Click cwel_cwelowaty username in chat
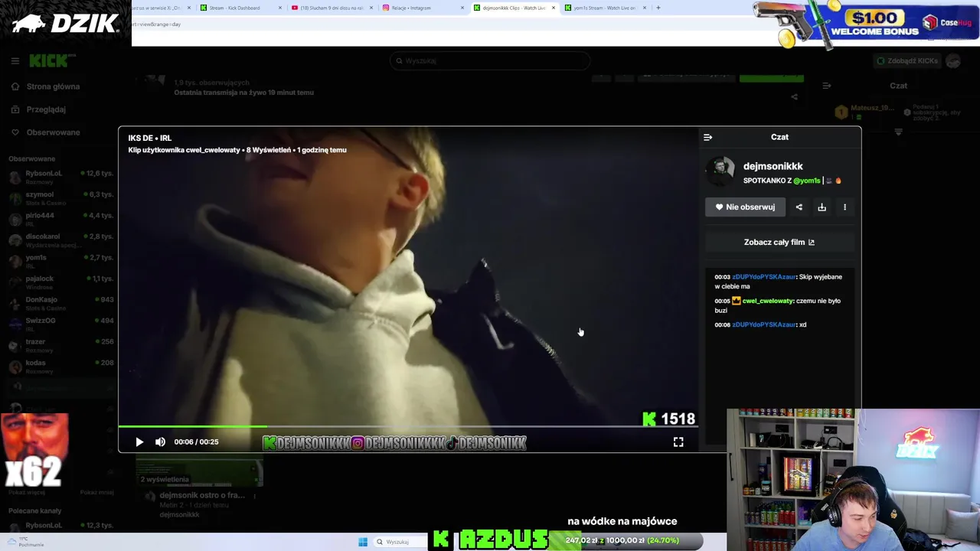The width and height of the screenshot is (980, 551). 767,301
